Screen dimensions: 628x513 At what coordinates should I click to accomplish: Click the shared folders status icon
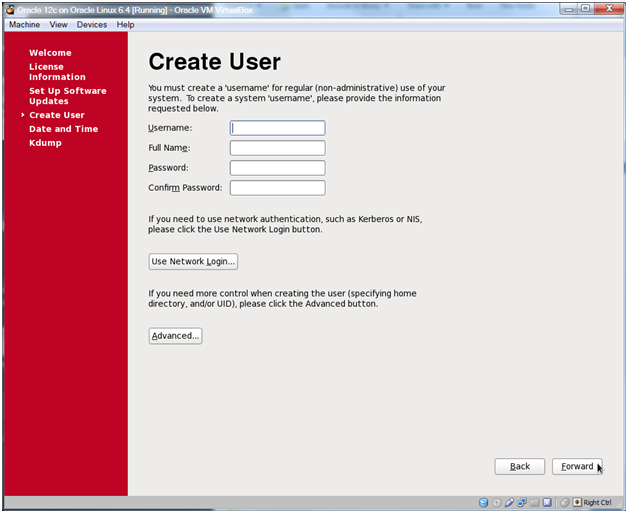[x=534, y=502]
